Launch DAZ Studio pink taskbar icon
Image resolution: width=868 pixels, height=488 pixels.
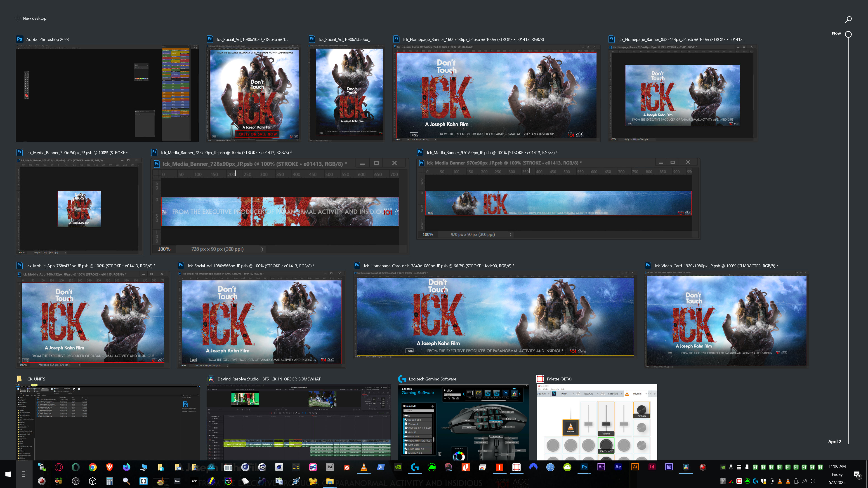(313, 467)
